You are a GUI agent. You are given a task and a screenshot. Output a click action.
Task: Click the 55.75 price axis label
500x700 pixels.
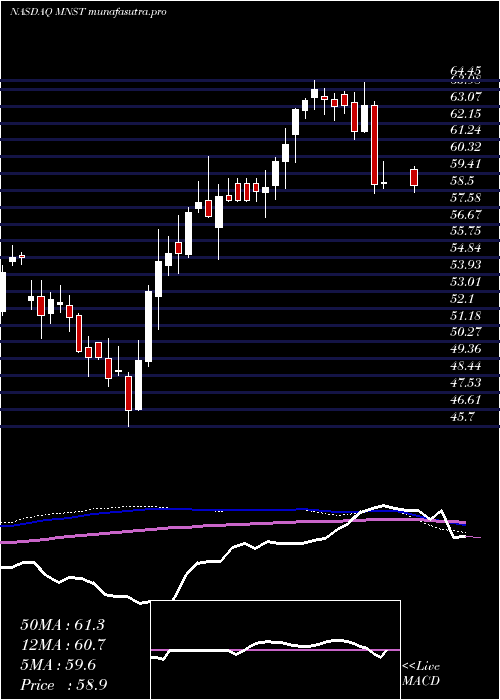[466, 231]
